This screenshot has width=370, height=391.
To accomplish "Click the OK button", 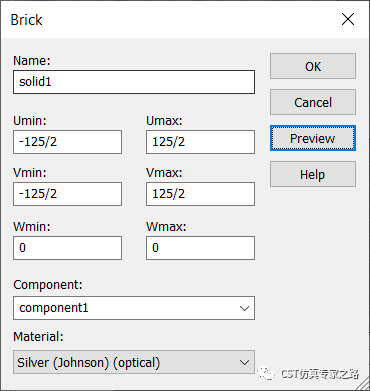I will [x=313, y=66].
